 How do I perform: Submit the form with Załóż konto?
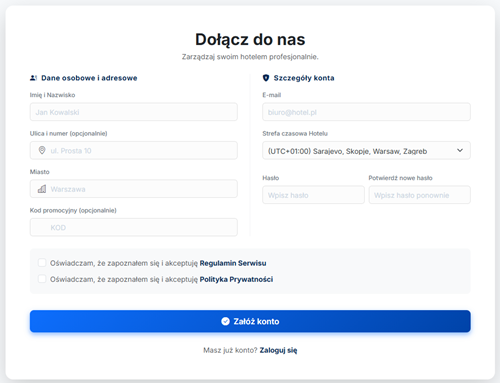click(250, 321)
